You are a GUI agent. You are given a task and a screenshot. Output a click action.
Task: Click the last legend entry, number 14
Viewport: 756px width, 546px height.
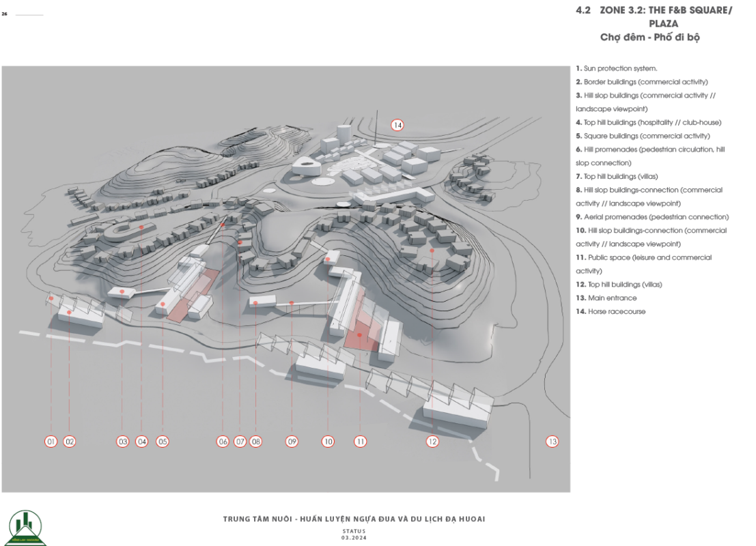[x=610, y=311]
